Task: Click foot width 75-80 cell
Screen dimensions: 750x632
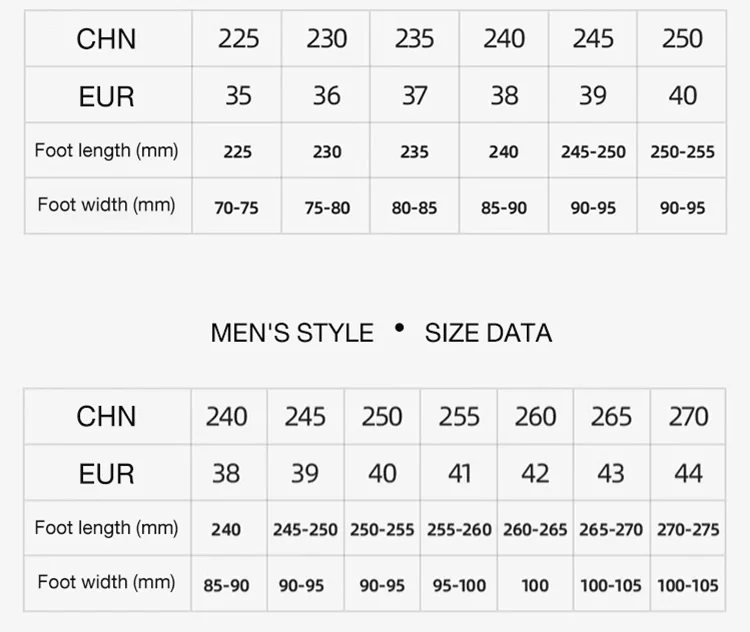Action: pyautogui.click(x=327, y=208)
